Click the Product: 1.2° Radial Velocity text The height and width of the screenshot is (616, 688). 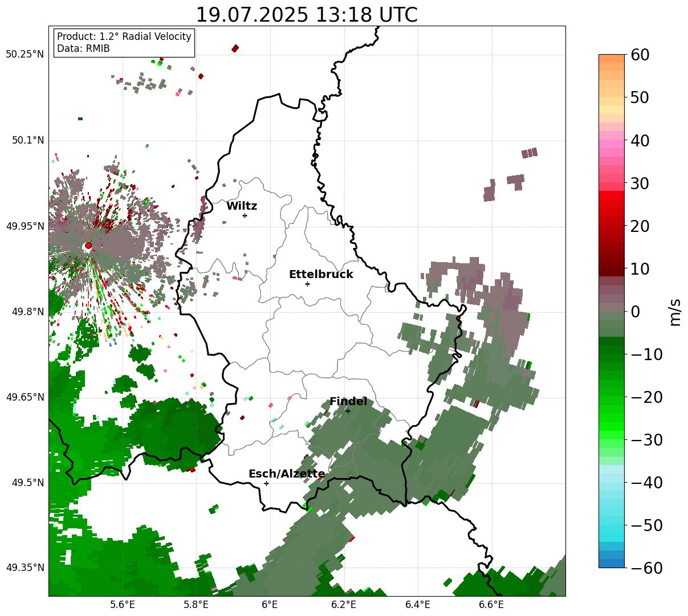coord(124,36)
